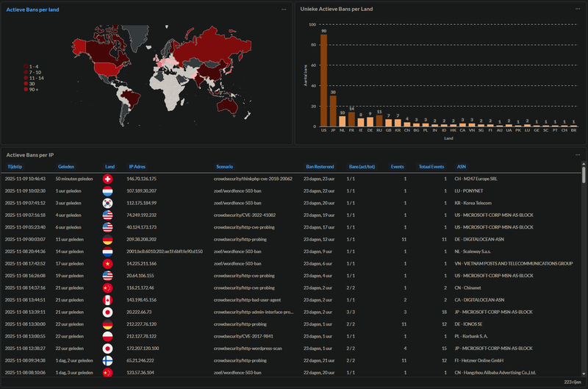Click the Finland flag for 65.21.246.222

pyautogui.click(x=107, y=360)
